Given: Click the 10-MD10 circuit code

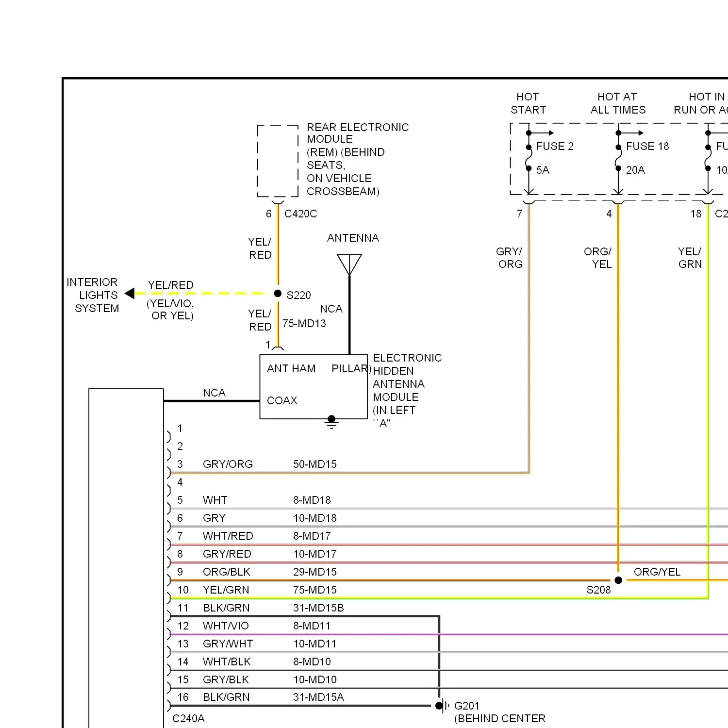Looking at the screenshot, I should point(315,679).
